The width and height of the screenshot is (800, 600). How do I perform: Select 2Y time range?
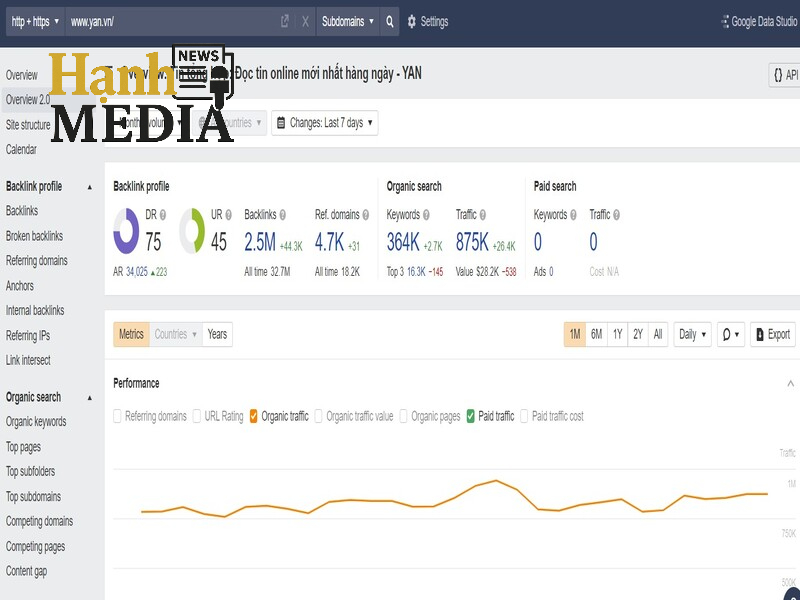click(x=638, y=335)
